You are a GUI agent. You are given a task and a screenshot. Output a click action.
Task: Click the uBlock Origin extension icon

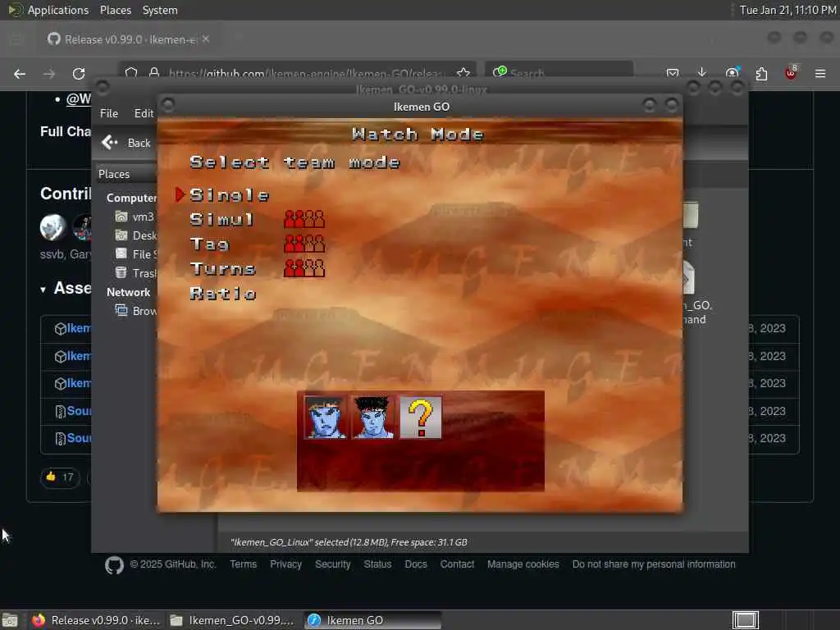tap(791, 73)
